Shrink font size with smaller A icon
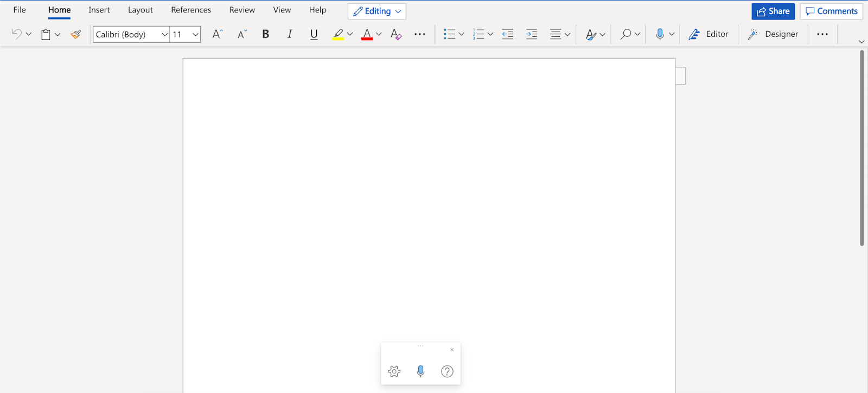868x393 pixels. pyautogui.click(x=242, y=34)
